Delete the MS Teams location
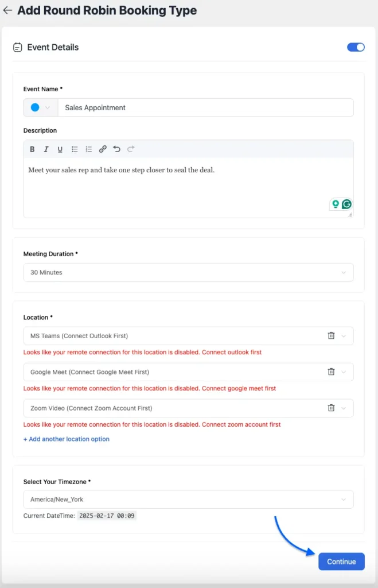This screenshot has width=378, height=588. point(331,336)
